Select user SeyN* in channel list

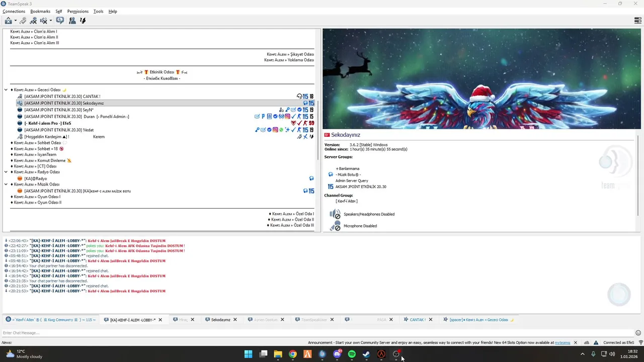(59, 110)
